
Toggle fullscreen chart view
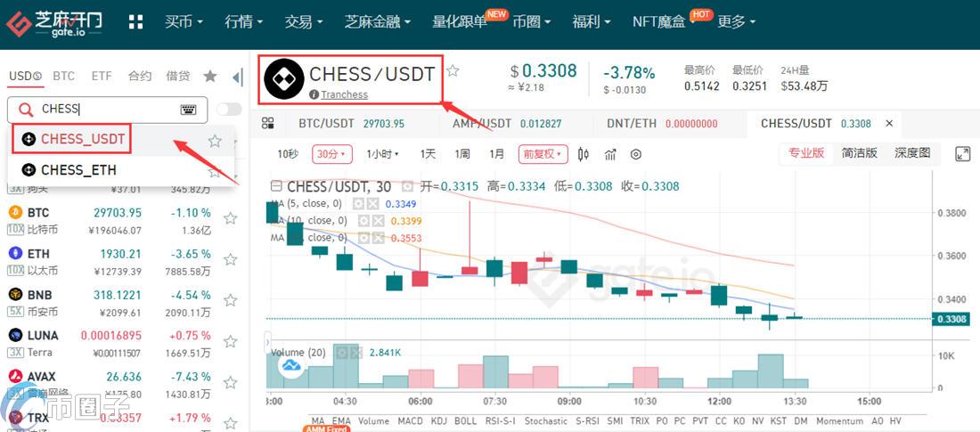962,154
